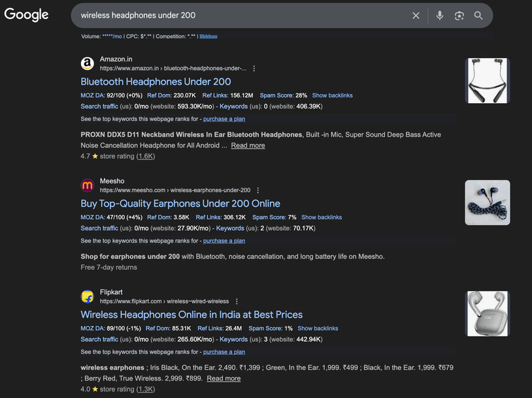
Task: Click 'MOZ DA' label on Flipkart result
Action: click(93, 329)
